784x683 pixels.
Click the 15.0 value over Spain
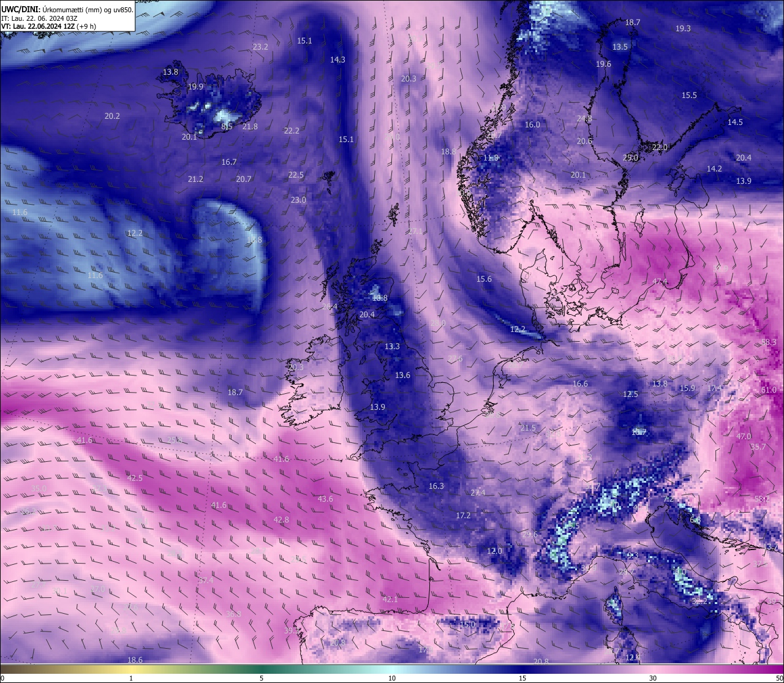467,625
